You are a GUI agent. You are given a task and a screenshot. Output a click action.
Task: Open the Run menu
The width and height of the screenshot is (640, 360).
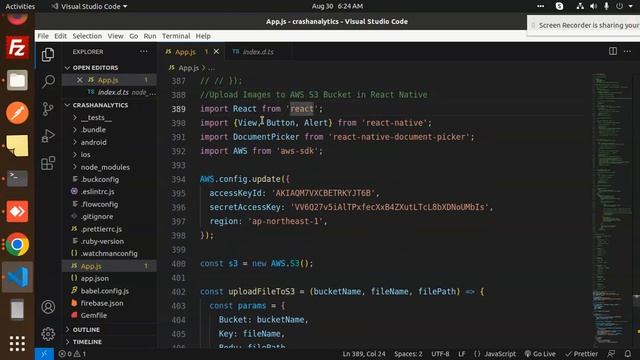point(150,36)
